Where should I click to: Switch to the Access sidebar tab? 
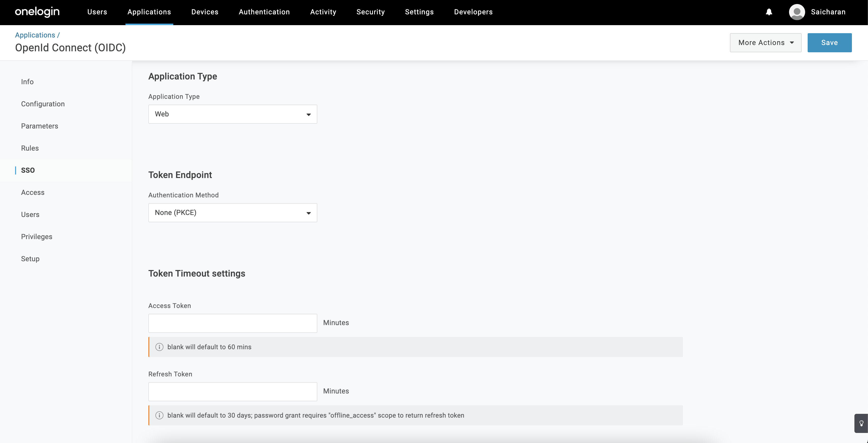click(33, 192)
